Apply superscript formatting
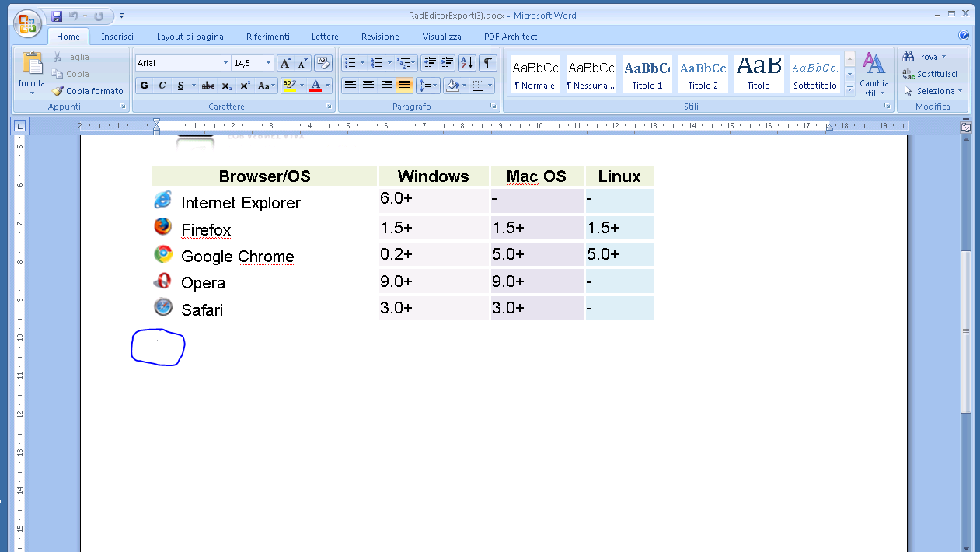This screenshot has height=552, width=980. (x=245, y=86)
